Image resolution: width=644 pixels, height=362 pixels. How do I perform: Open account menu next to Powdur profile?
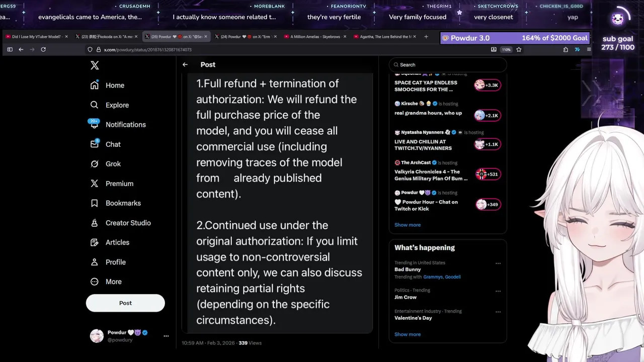tap(166, 336)
